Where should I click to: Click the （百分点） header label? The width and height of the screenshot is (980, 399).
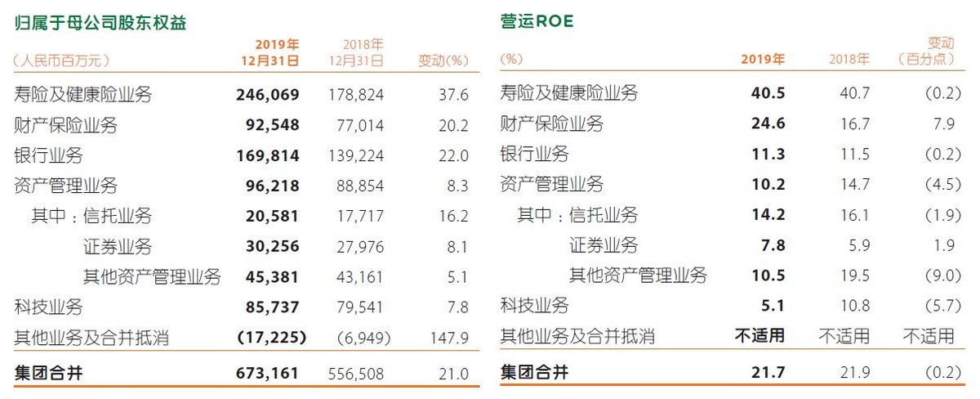pos(925,60)
